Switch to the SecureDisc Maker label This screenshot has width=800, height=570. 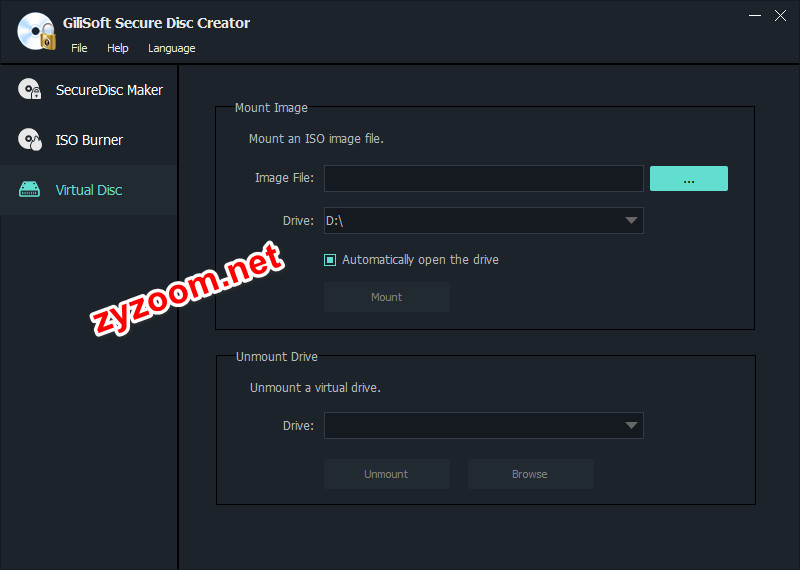(x=109, y=90)
